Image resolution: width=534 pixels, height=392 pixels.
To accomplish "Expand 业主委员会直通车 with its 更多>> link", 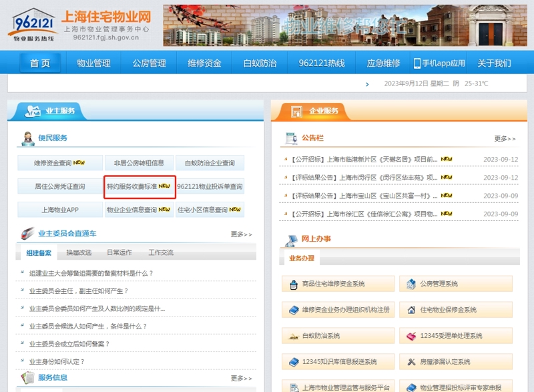I will point(242,234).
